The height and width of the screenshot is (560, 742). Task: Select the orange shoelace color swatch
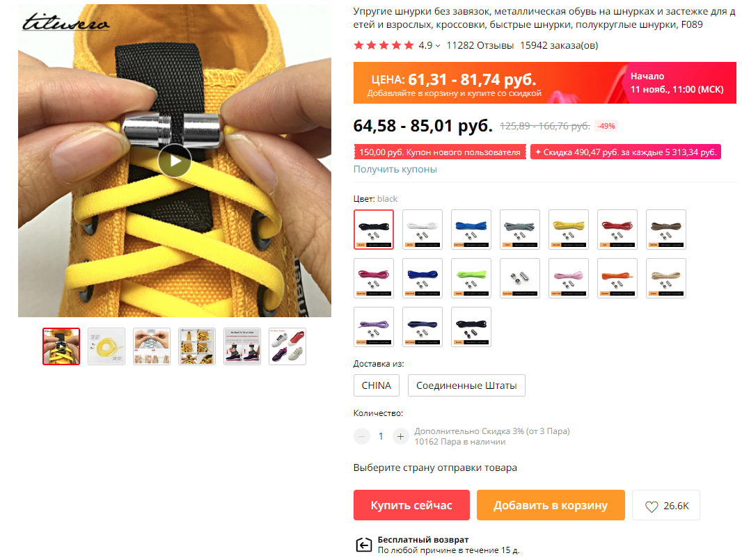tap(617, 278)
